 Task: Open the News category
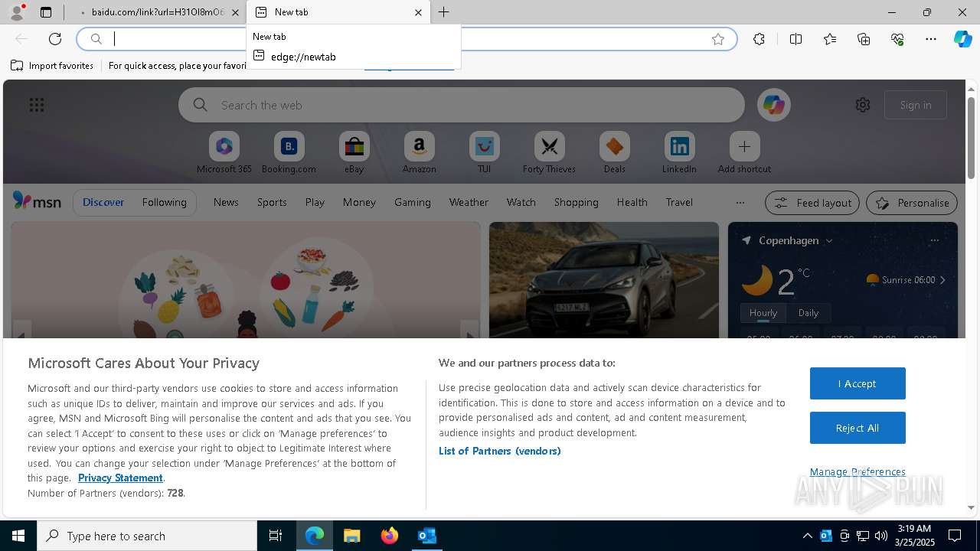point(226,202)
